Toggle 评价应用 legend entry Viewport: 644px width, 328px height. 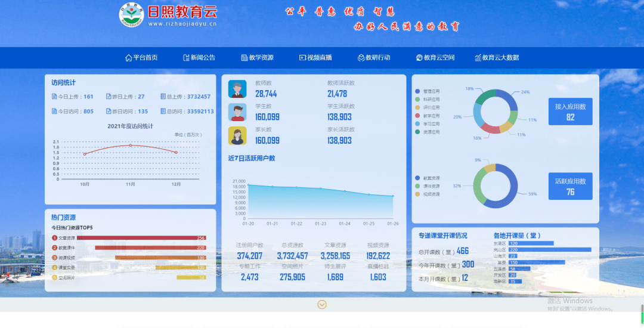click(428, 107)
